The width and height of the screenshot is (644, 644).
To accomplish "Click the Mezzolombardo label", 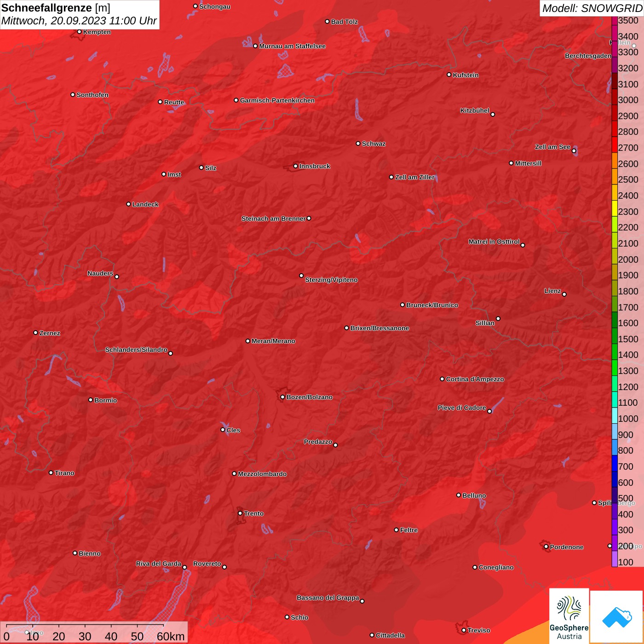I will coord(262,474).
